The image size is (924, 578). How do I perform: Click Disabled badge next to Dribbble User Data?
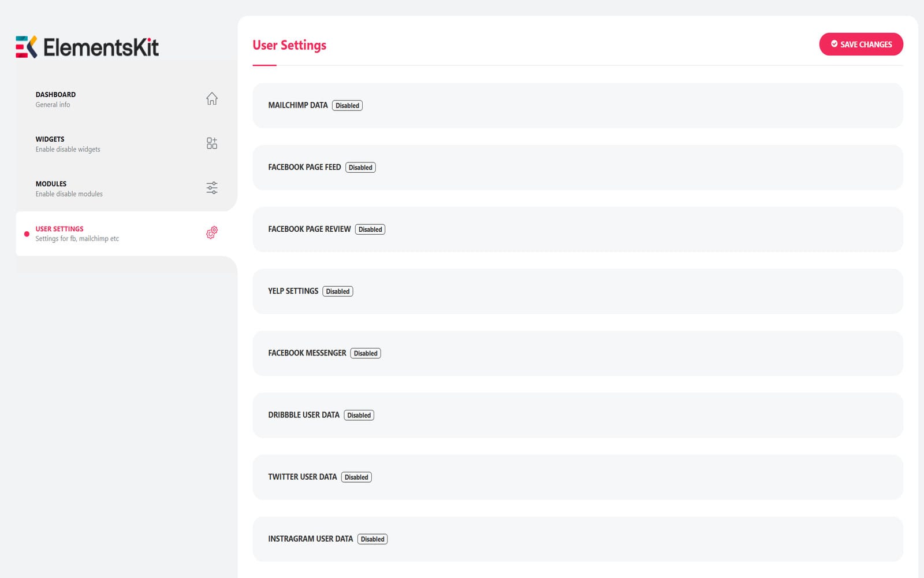[x=359, y=415]
